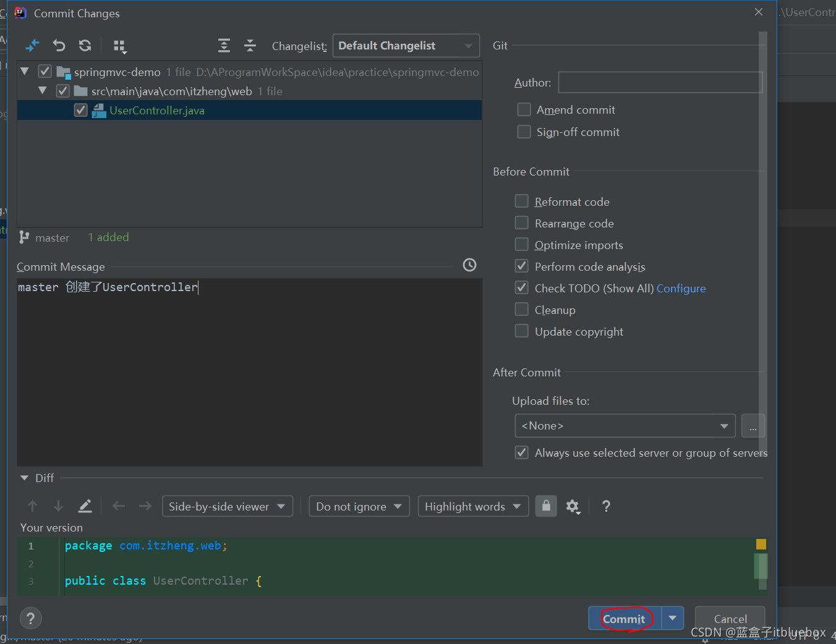Viewport: 836px width, 644px height.
Task: Enable Amend commit
Action: coord(524,109)
